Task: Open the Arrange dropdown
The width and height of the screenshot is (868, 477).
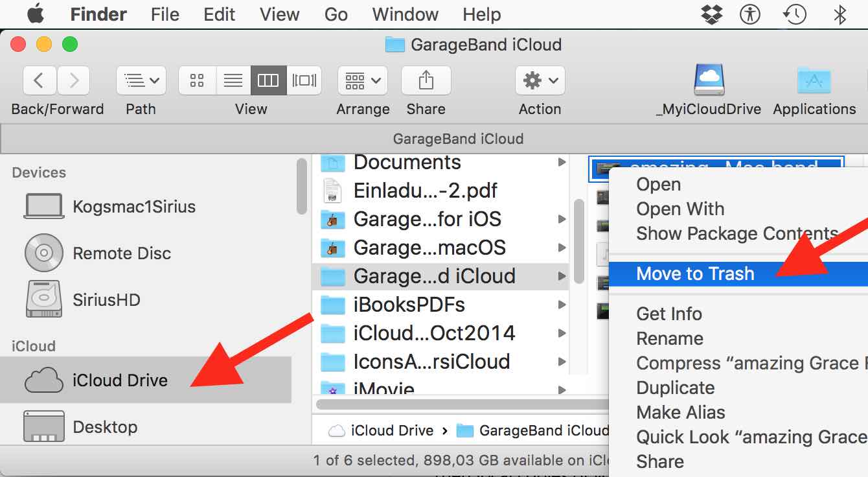Action: (363, 80)
